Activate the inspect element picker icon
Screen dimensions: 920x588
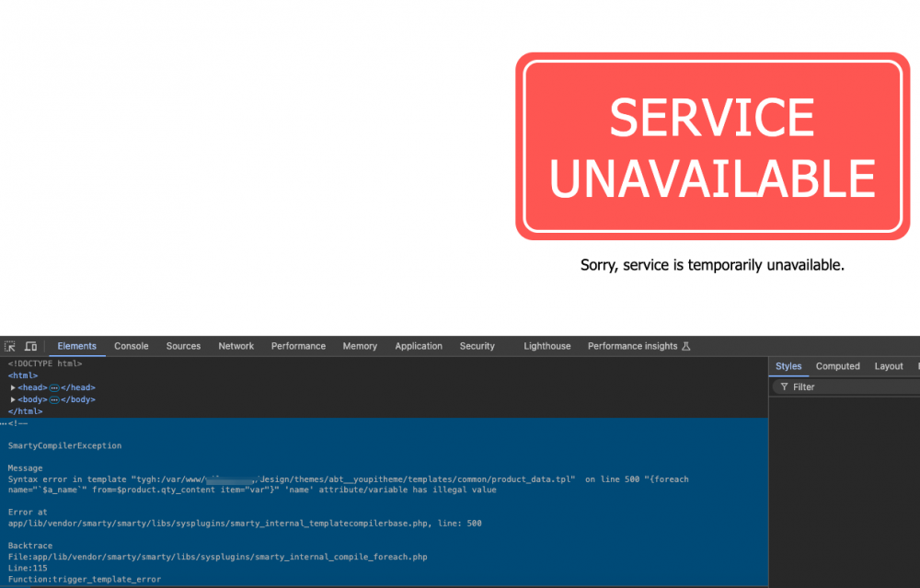(x=10, y=346)
